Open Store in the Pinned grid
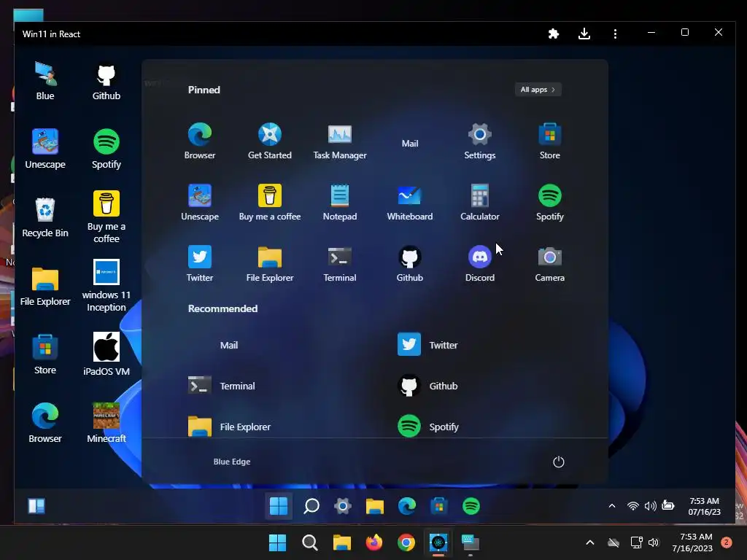 click(x=550, y=141)
